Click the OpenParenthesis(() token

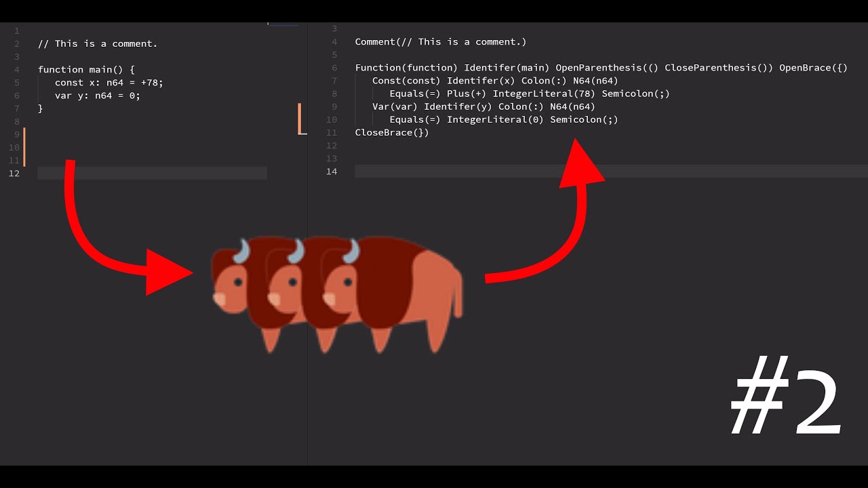(607, 68)
